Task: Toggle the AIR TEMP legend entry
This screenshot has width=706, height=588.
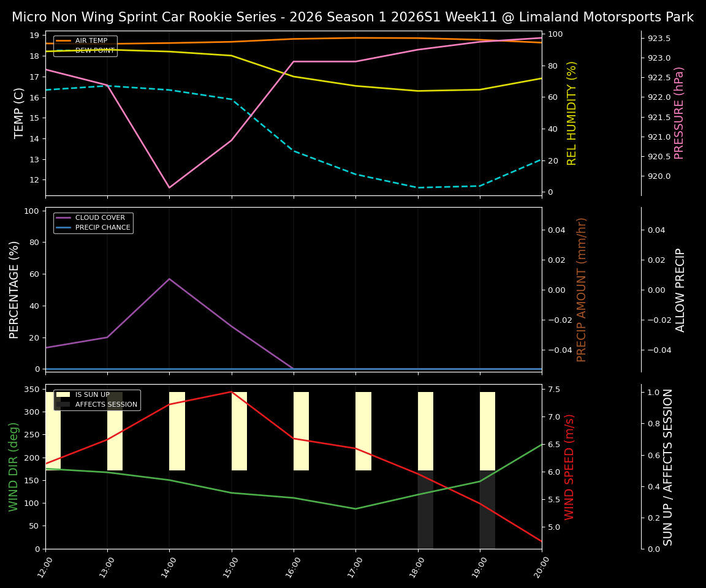Action: [x=92, y=40]
